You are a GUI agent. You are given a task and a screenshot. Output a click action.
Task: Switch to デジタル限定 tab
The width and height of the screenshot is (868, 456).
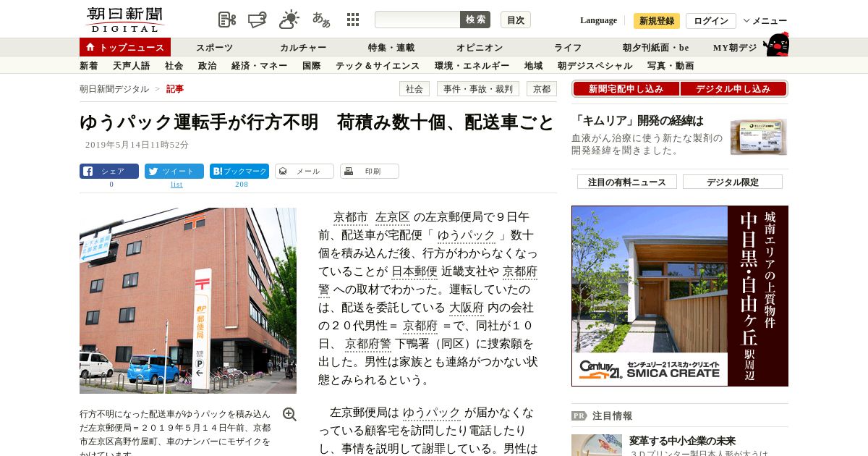(733, 182)
